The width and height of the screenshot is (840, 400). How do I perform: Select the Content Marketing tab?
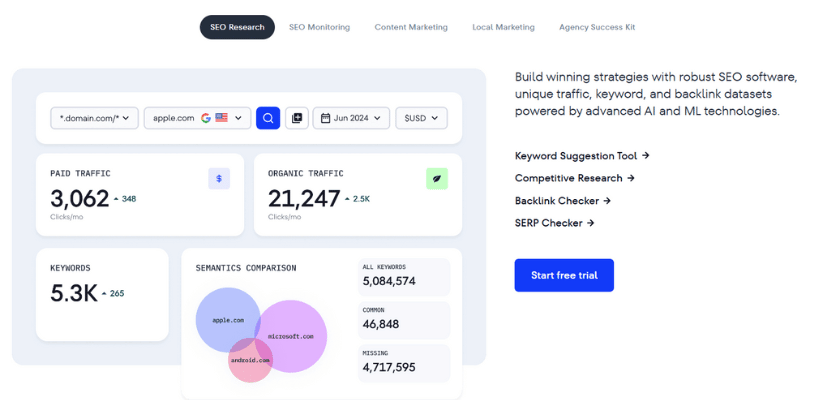[x=411, y=27]
